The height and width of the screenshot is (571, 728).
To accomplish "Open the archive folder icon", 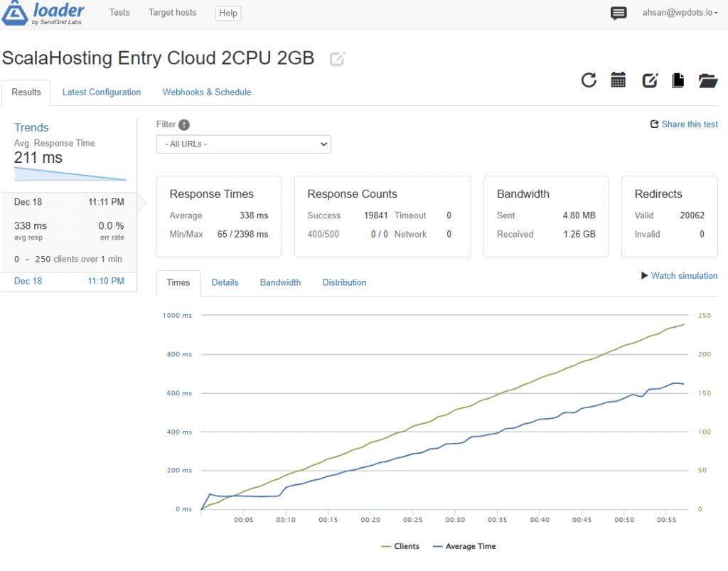I will [708, 80].
